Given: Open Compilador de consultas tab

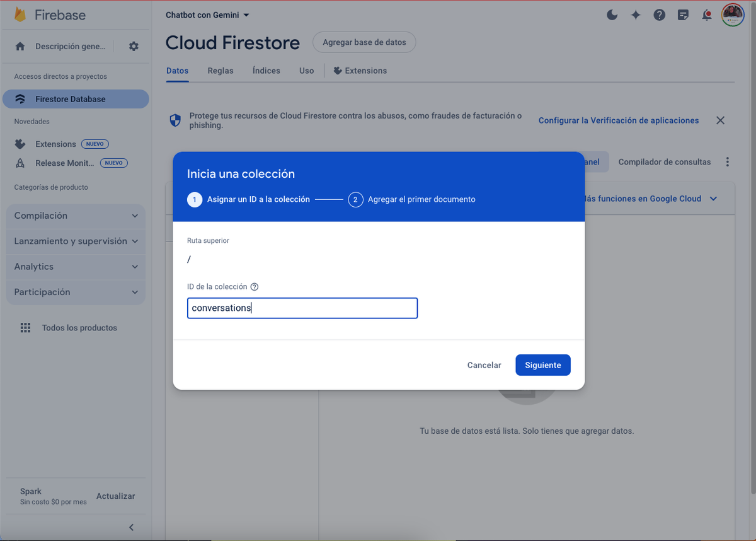Looking at the screenshot, I should click(x=665, y=162).
